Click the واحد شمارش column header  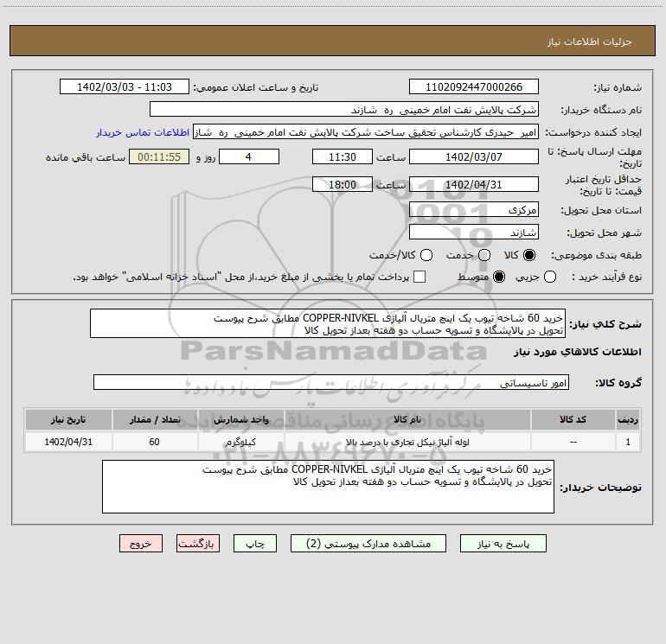tap(240, 420)
